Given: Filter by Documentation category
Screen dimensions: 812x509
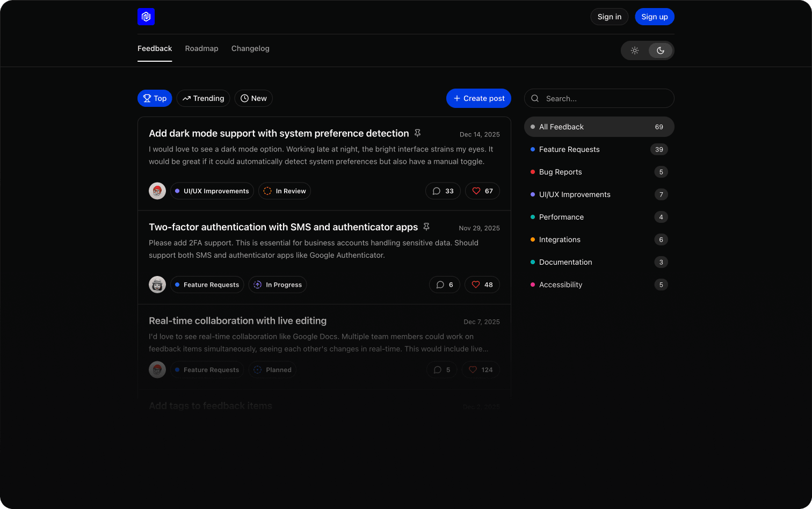Looking at the screenshot, I should [x=599, y=262].
